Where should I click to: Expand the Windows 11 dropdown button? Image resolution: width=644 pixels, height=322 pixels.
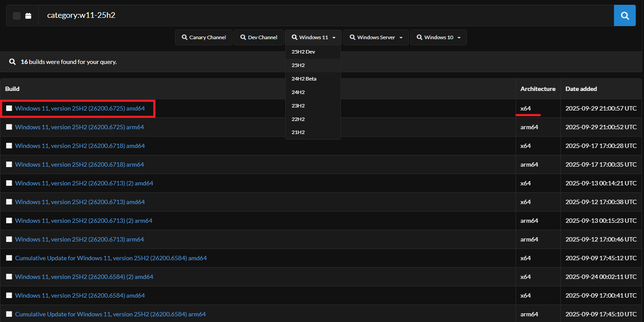pos(314,37)
